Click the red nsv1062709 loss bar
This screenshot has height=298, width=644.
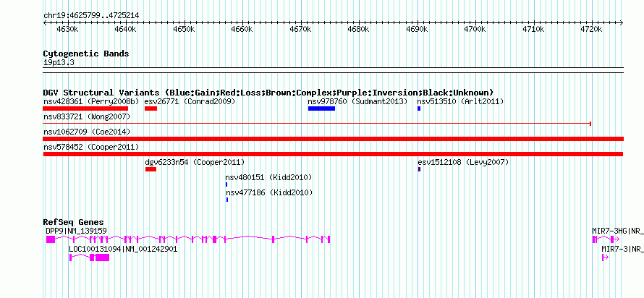click(x=333, y=139)
